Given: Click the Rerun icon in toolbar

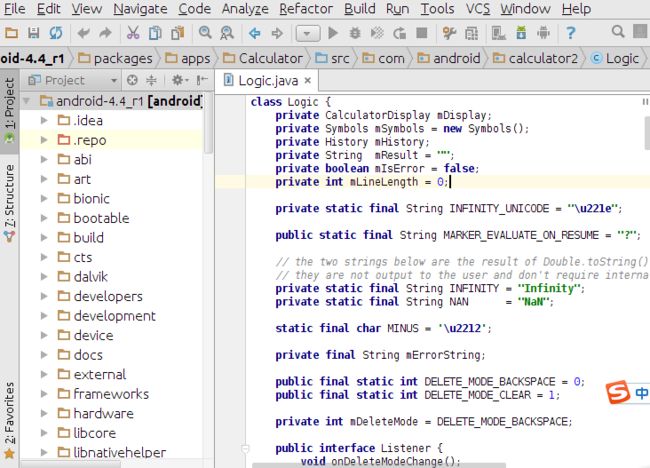Looking at the screenshot, I should 400,32.
